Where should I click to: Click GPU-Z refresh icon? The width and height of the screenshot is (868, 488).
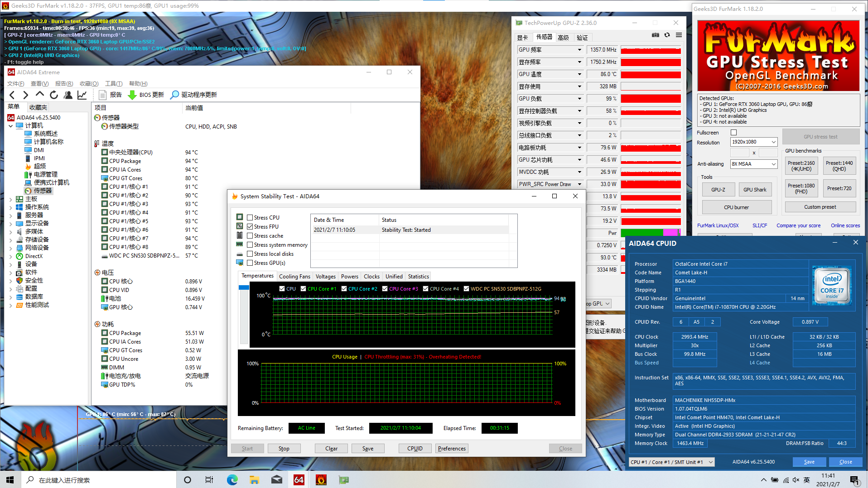tap(667, 35)
